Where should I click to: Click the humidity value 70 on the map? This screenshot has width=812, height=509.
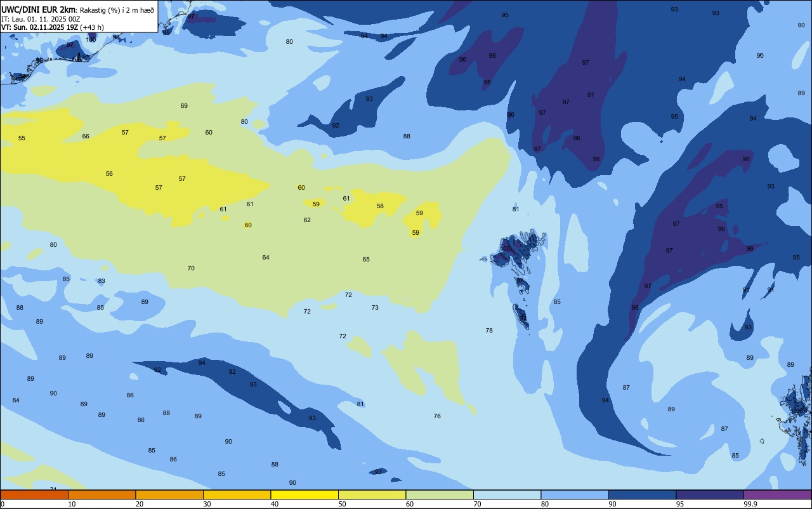(x=191, y=268)
